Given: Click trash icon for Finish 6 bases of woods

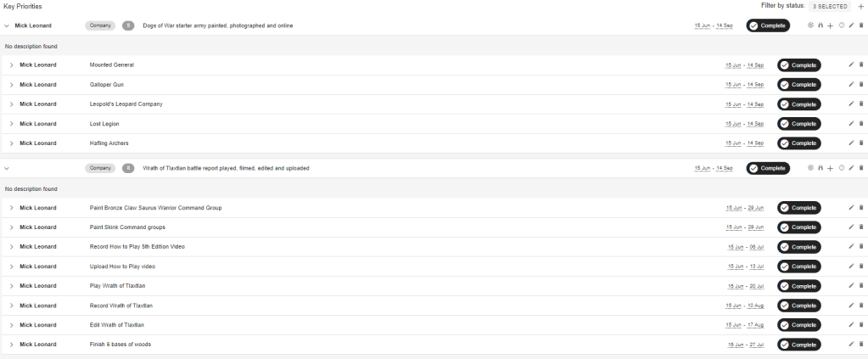Looking at the screenshot, I should tap(861, 344).
